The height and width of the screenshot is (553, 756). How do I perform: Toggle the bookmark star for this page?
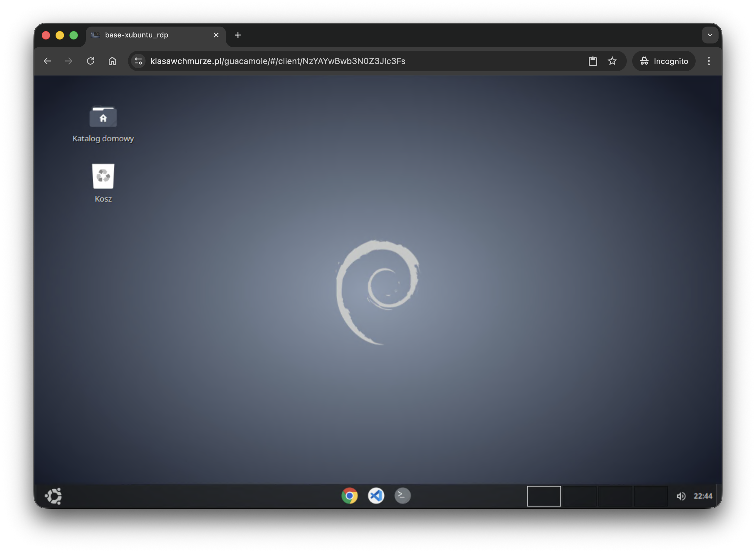click(612, 61)
